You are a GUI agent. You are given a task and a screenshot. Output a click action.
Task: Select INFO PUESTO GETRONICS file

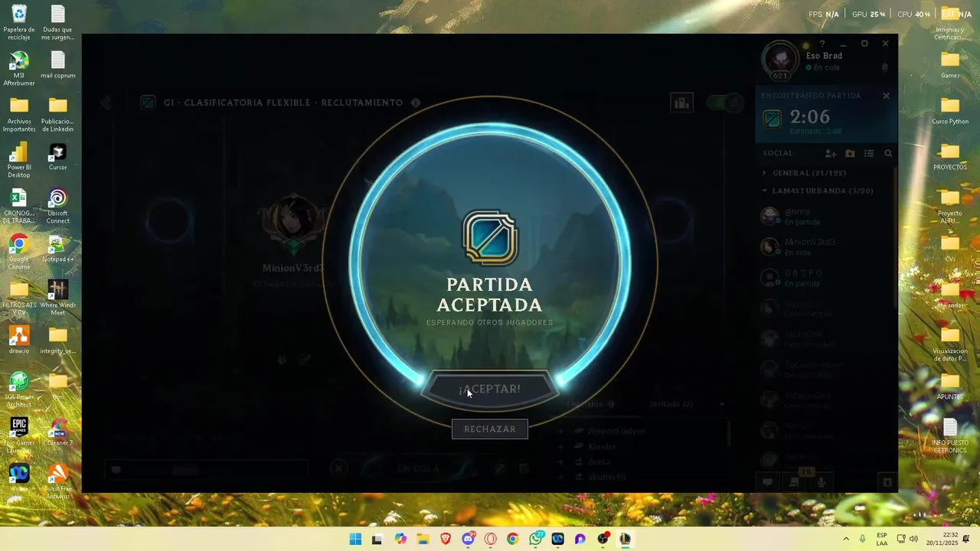950,435
